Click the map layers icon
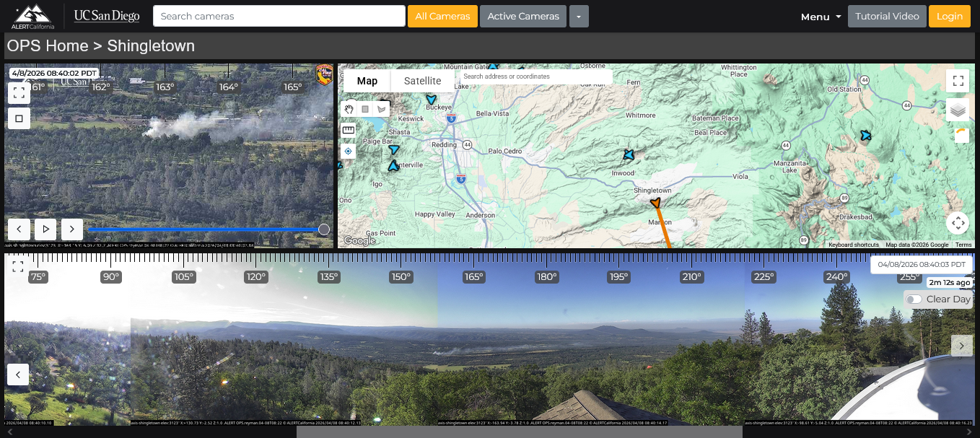The width and height of the screenshot is (980, 438). click(958, 110)
